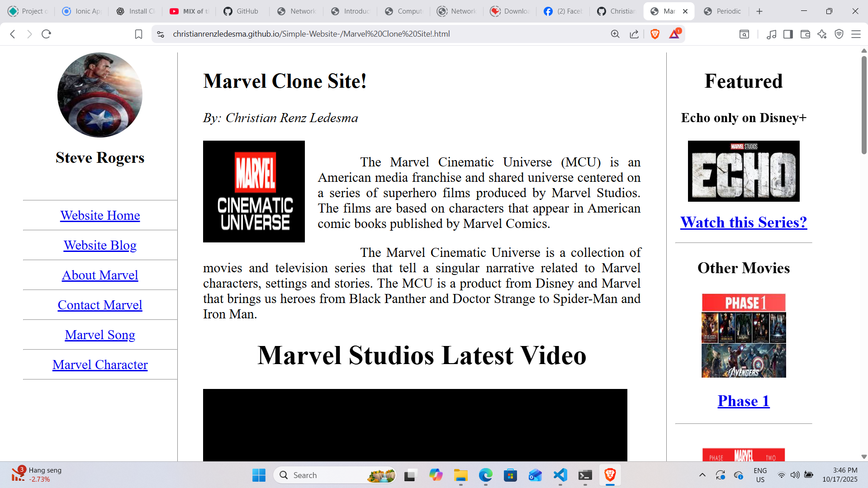Open the Phase 1 link

(x=744, y=401)
